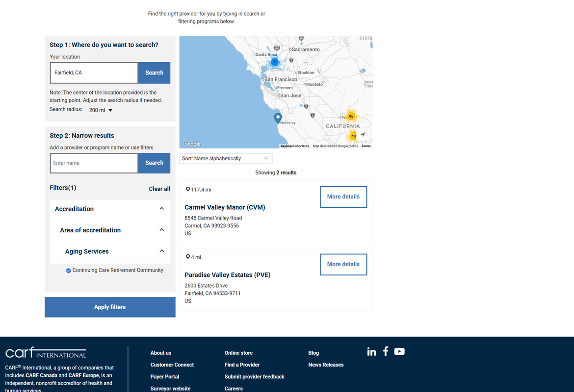The height and width of the screenshot is (392, 574).
Task: Click Sacramento label on the map
Action: tap(306, 49)
